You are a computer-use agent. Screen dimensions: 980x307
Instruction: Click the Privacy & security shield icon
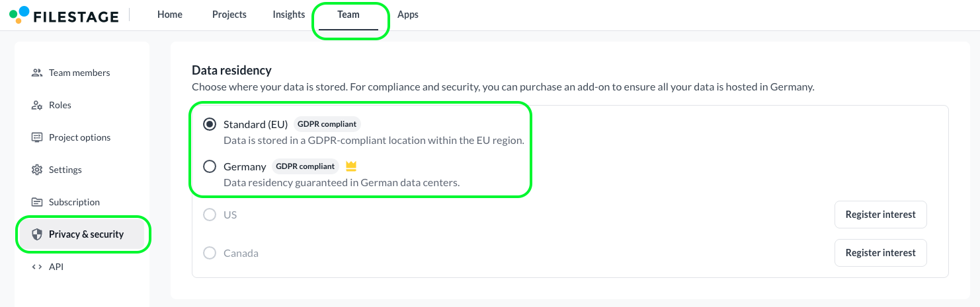pyautogui.click(x=37, y=234)
